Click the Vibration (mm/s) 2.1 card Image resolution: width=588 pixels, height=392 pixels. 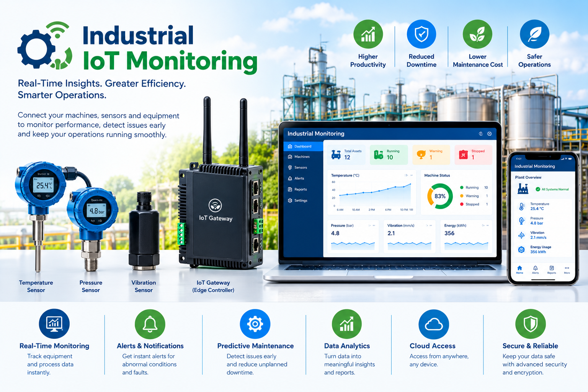click(x=409, y=236)
